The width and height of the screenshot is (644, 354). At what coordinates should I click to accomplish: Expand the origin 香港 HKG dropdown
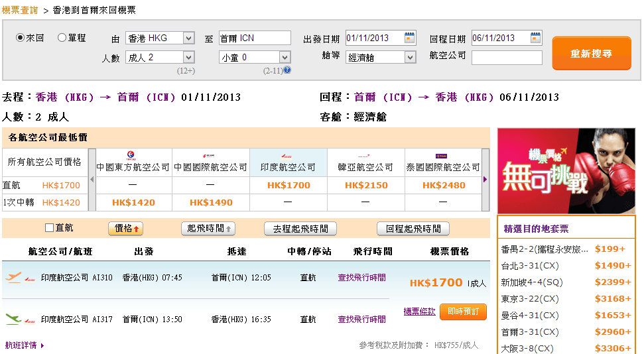click(188, 38)
